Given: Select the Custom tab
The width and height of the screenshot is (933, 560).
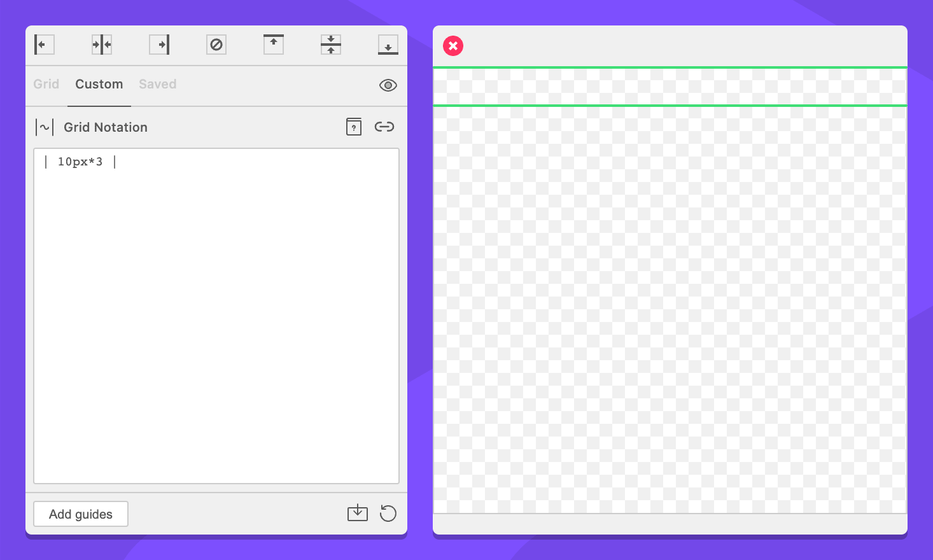Looking at the screenshot, I should 99,84.
